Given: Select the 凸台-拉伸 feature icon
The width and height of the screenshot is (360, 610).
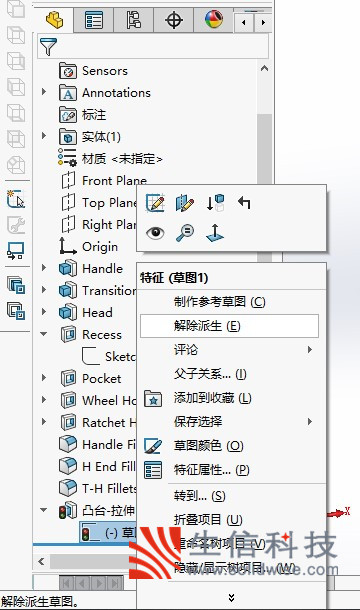Looking at the screenshot, I should tap(68, 510).
